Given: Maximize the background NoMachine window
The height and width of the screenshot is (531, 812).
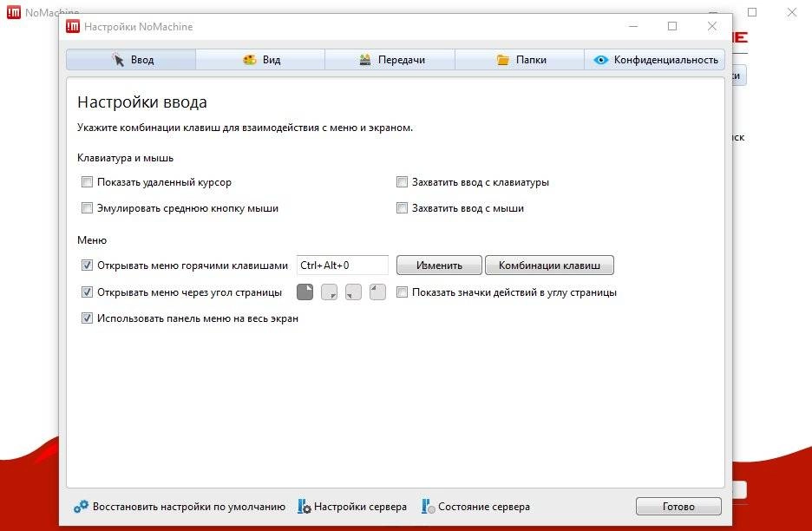Looking at the screenshot, I should [x=752, y=12].
